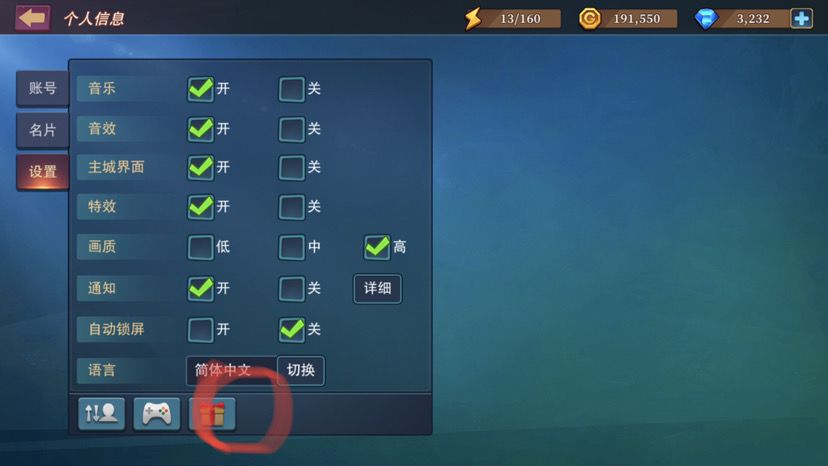The width and height of the screenshot is (828, 466).
Task: Open the game controller icon
Action: 157,414
